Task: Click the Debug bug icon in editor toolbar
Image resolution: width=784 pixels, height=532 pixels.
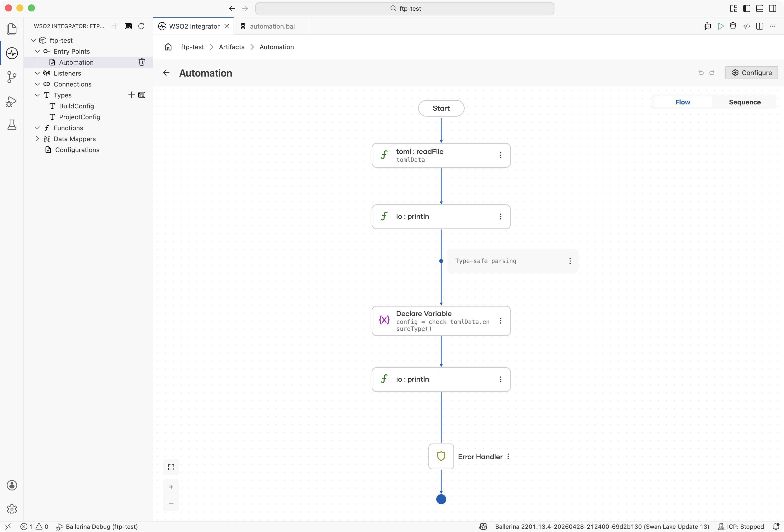Action: 733,26
